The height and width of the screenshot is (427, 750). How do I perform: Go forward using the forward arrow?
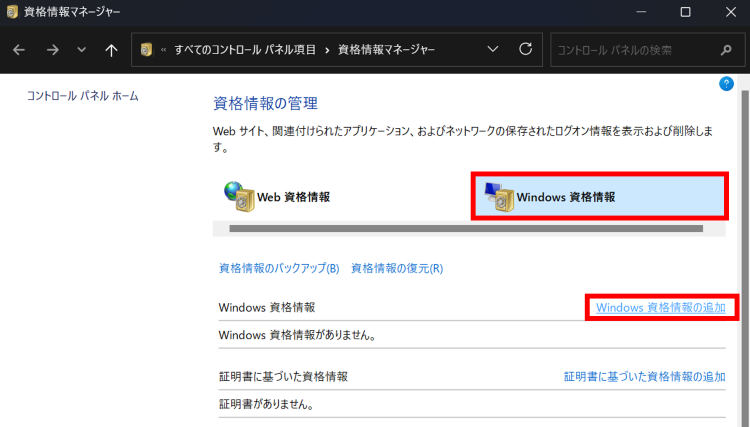click(x=53, y=50)
